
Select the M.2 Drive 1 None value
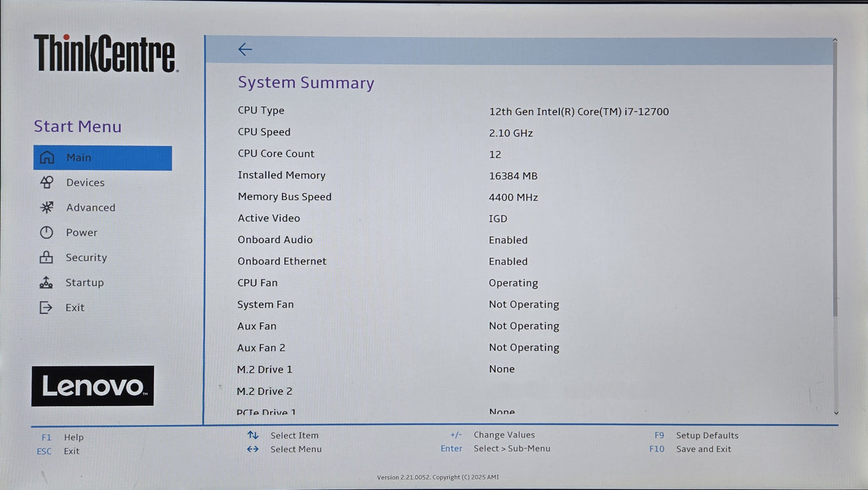click(502, 370)
